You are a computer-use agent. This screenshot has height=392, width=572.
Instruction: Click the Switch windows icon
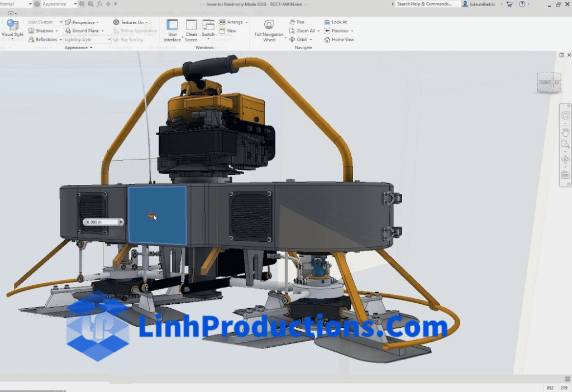coord(208,25)
